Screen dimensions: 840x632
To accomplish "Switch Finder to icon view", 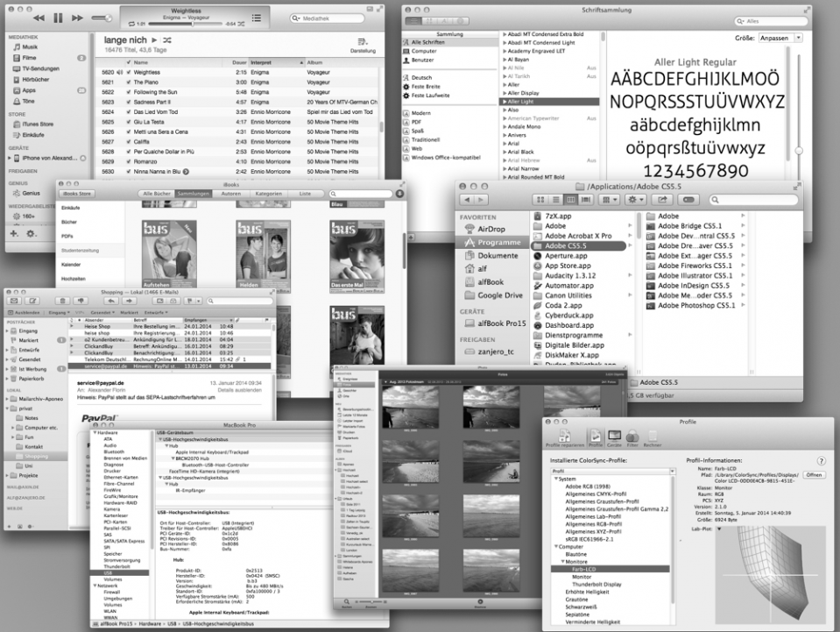I will (x=540, y=200).
